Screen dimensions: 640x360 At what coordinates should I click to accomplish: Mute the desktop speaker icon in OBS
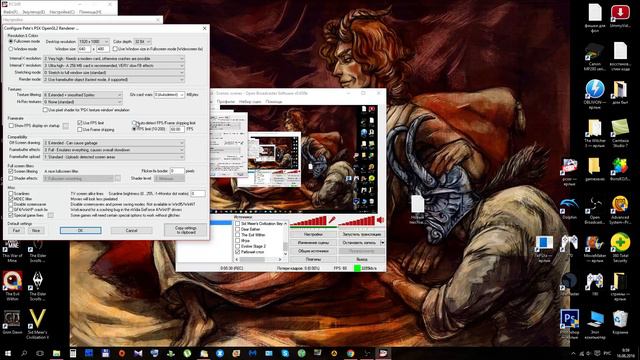coord(380,220)
